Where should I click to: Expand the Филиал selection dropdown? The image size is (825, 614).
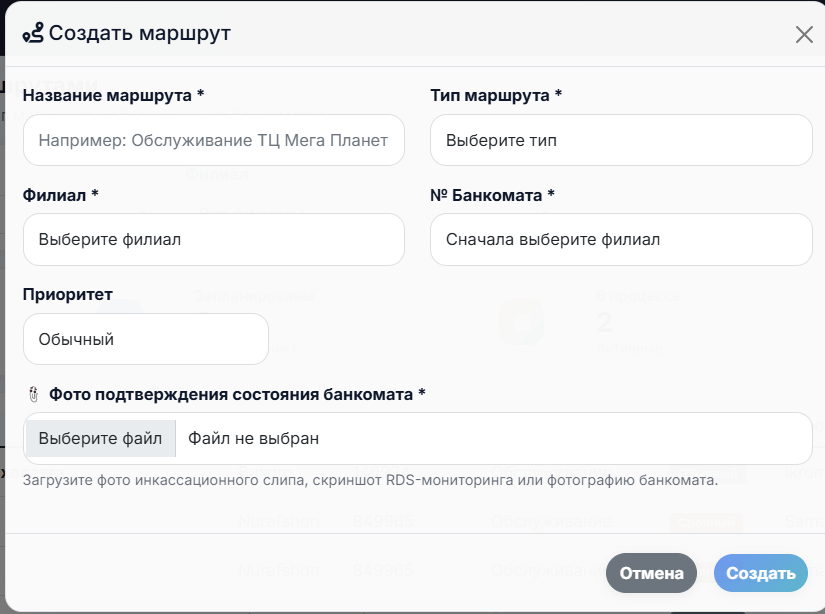(x=213, y=240)
